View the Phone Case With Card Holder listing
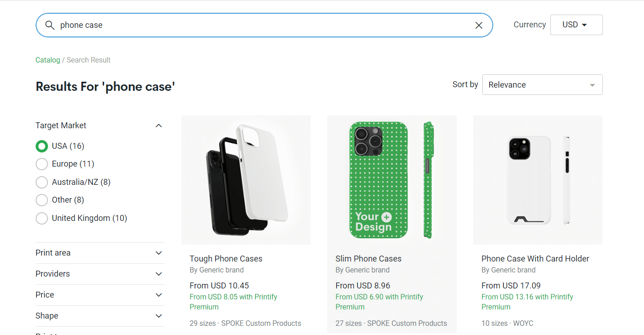The image size is (644, 335). (535, 258)
